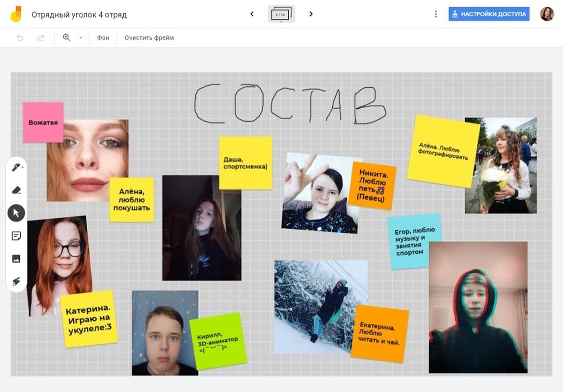Go to the next frame

point(311,14)
